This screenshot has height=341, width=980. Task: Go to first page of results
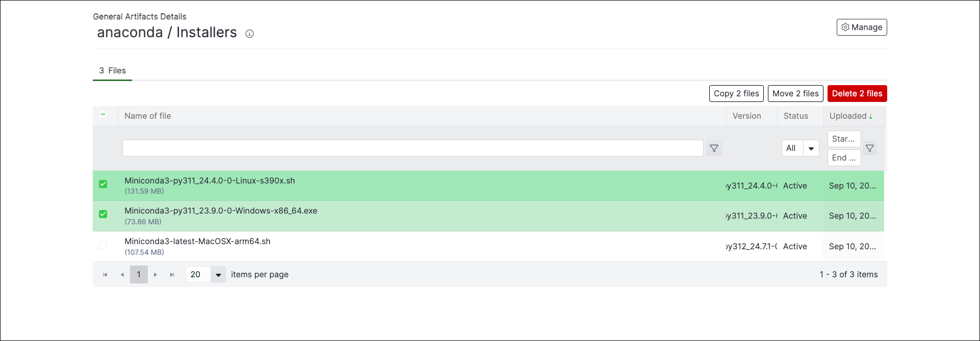click(x=105, y=275)
